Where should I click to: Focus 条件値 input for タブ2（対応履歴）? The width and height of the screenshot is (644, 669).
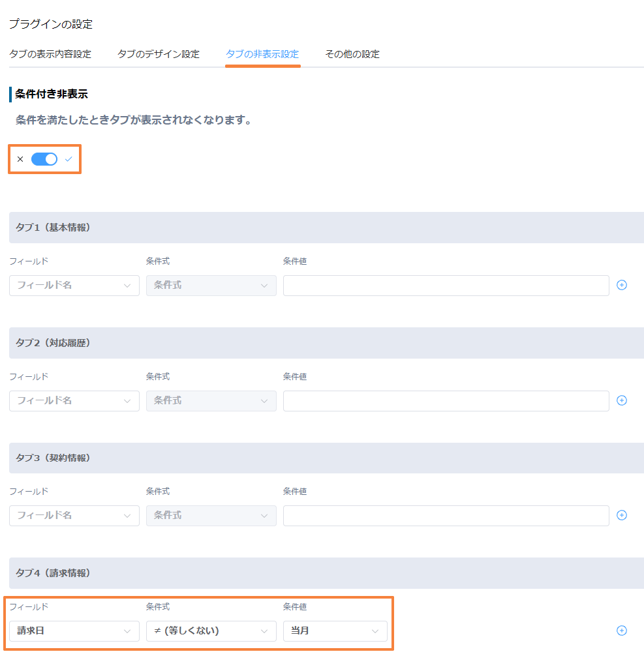point(446,401)
